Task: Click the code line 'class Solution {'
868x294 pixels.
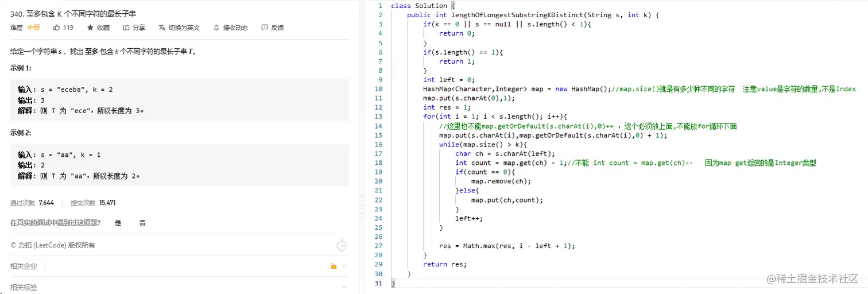Action: point(422,6)
